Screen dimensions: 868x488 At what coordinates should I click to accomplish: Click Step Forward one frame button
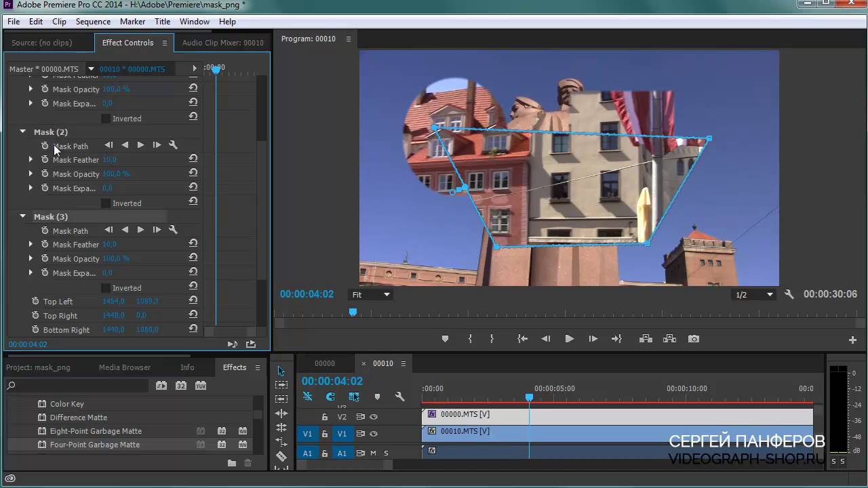tap(593, 339)
